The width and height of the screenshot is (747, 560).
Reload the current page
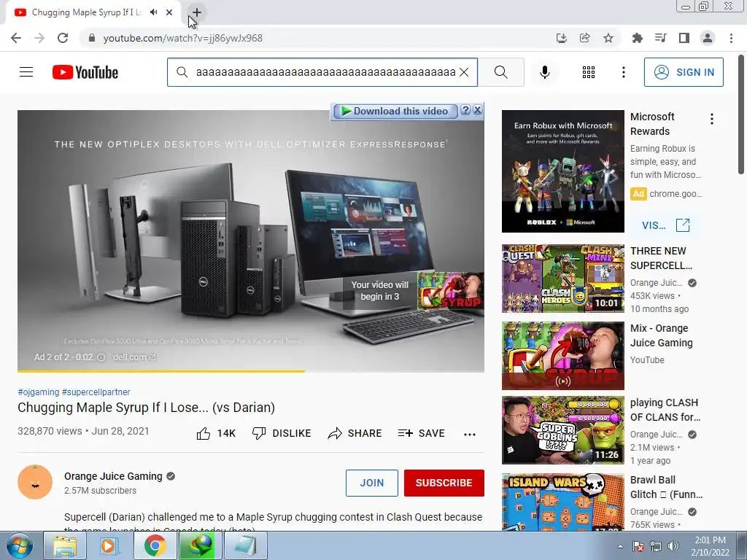pos(63,38)
